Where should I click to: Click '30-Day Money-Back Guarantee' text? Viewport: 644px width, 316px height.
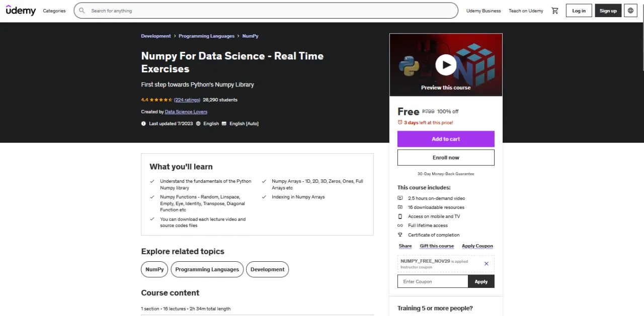coord(446,174)
